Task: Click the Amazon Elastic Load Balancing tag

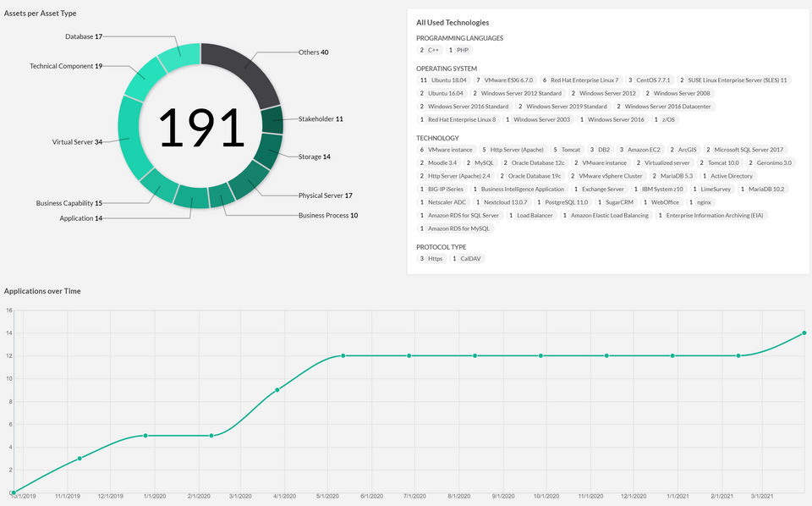Action: click(x=606, y=216)
